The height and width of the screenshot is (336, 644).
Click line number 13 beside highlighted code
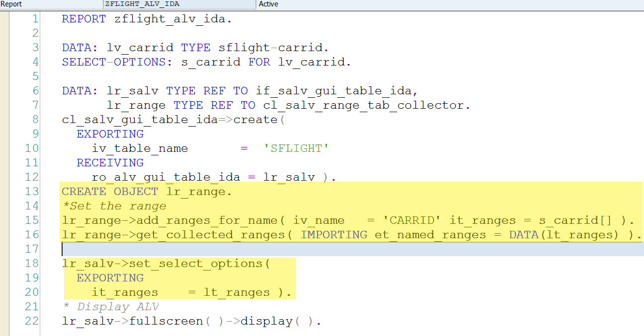coord(31,191)
